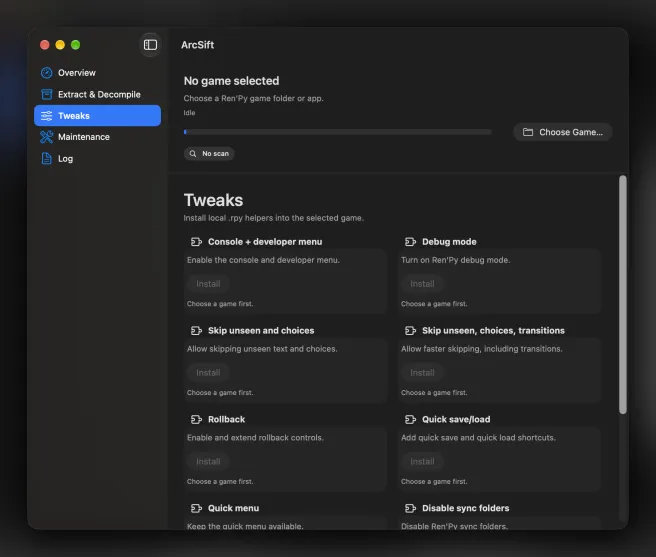Click the Overview gauge icon
Image resolution: width=656 pixels, height=557 pixels.
[x=46, y=73]
